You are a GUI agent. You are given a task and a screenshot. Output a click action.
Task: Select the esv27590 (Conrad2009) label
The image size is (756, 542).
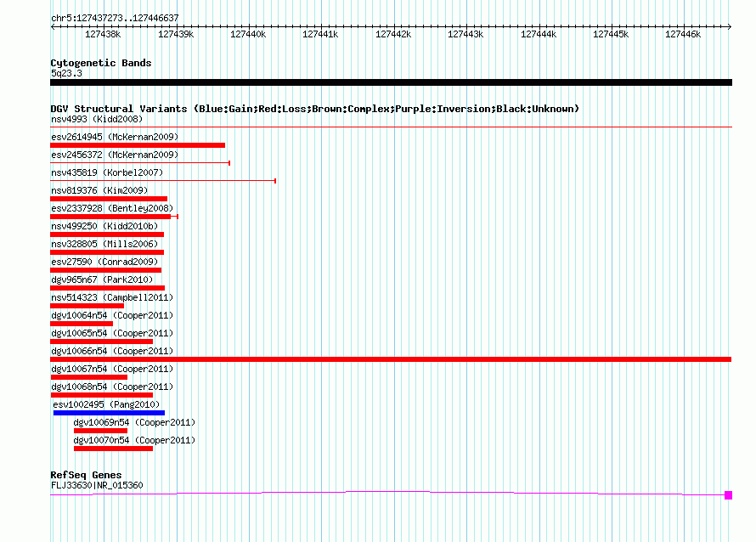click(x=104, y=262)
